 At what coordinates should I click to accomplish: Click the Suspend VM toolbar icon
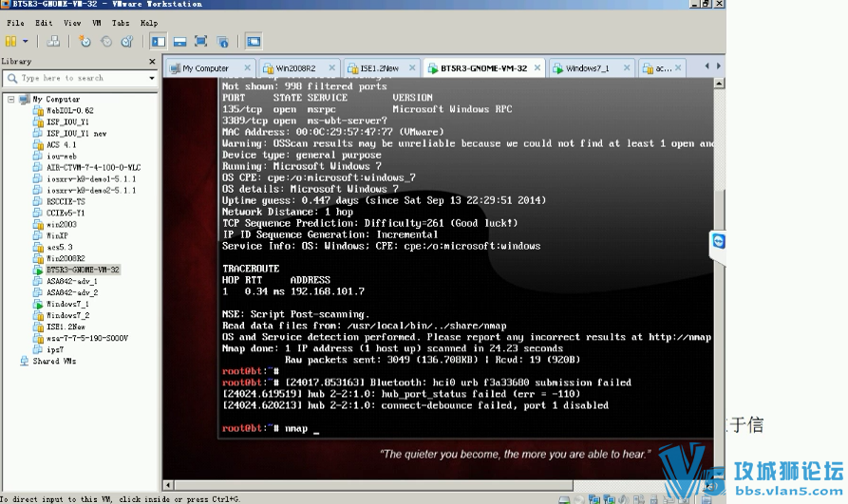[10, 41]
